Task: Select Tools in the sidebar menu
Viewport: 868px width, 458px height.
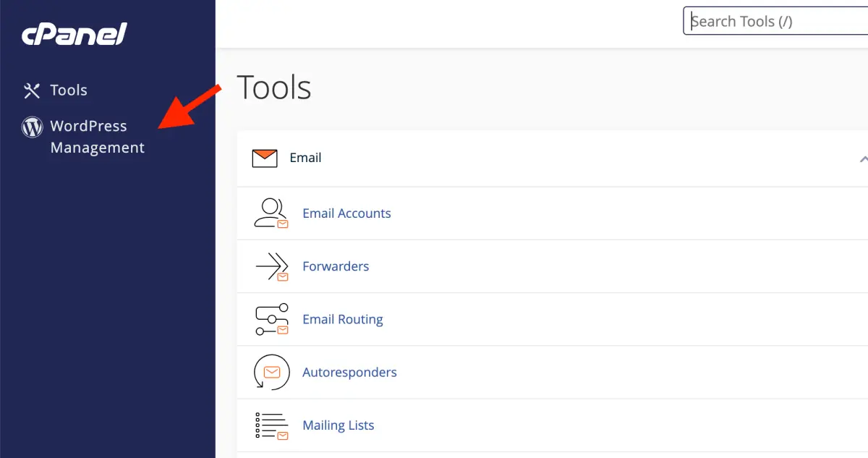Action: pos(69,90)
